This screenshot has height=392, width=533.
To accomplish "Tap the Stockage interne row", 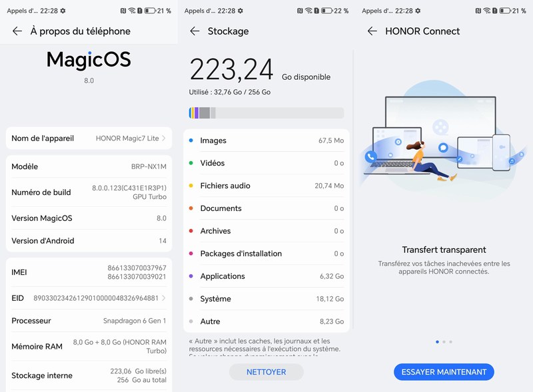I will point(89,375).
